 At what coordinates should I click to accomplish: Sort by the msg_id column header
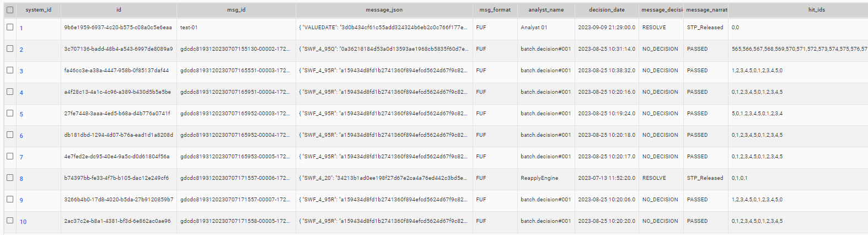(x=236, y=10)
